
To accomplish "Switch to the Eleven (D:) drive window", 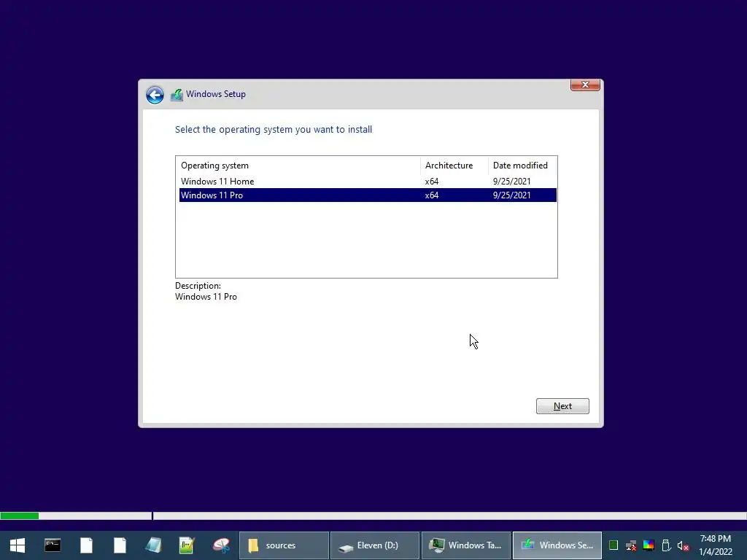I will tap(375, 545).
